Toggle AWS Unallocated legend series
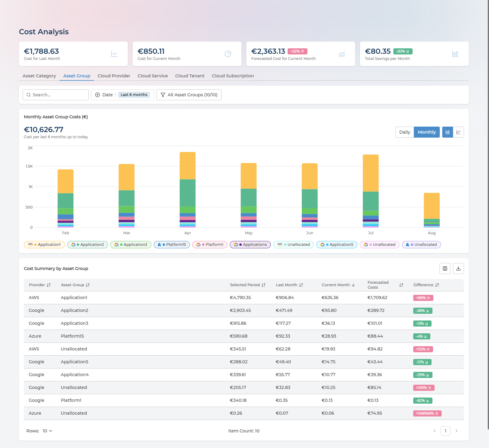 pos(293,245)
